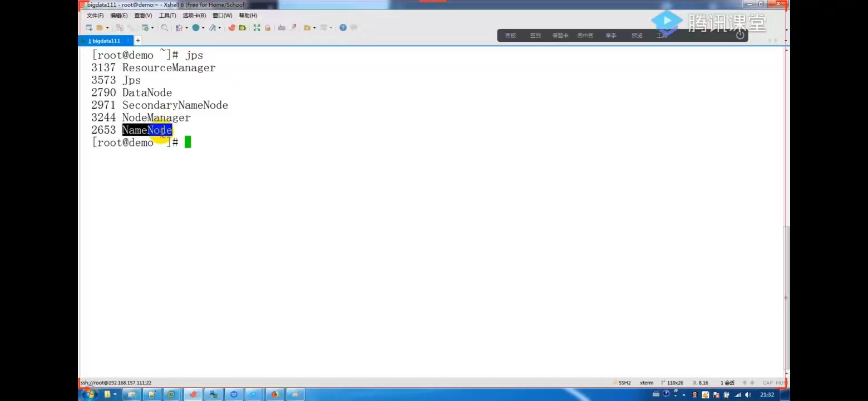The height and width of the screenshot is (401, 868).
Task: Click 画中画 in the dark overlay bar
Action: pos(585,36)
